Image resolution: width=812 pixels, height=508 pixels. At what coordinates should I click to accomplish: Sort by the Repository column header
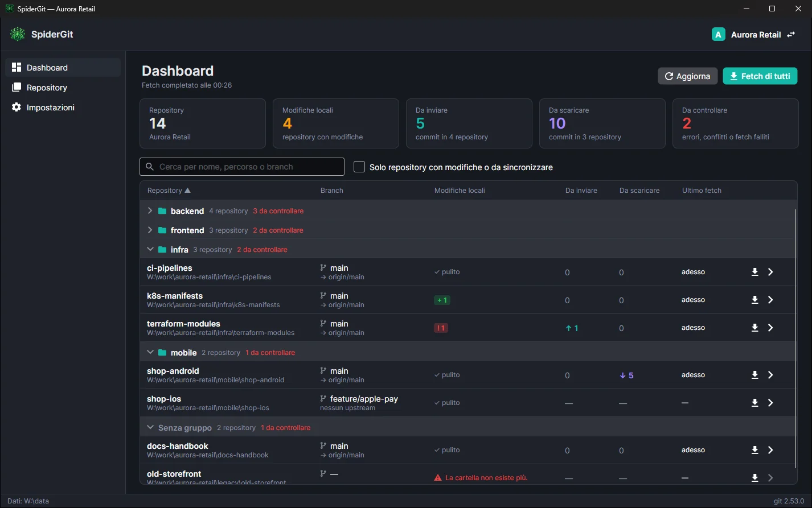click(169, 191)
